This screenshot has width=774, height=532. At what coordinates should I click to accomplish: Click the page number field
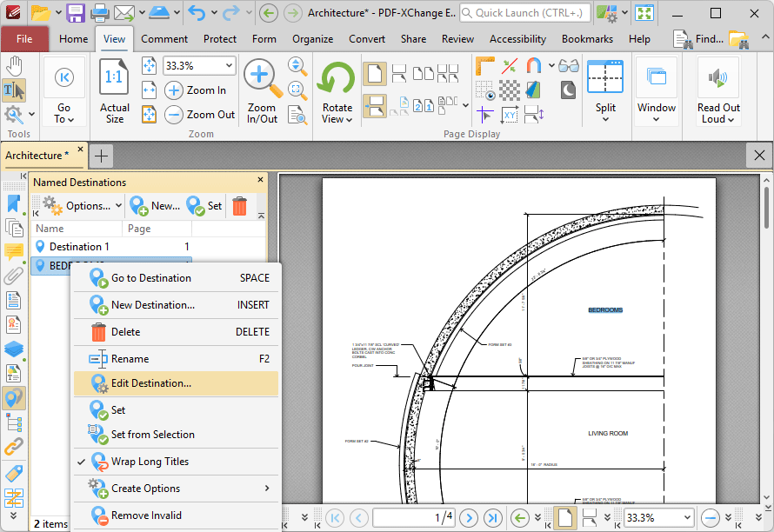coord(414,518)
